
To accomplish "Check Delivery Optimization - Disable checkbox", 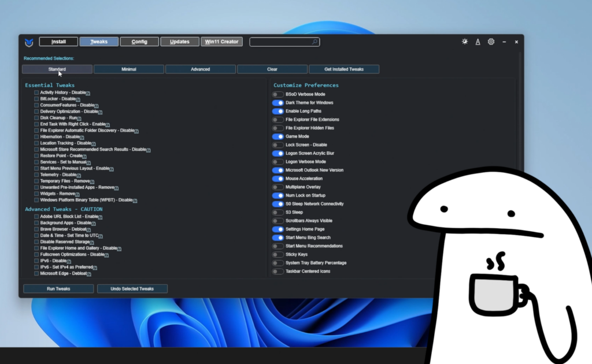I will [36, 112].
